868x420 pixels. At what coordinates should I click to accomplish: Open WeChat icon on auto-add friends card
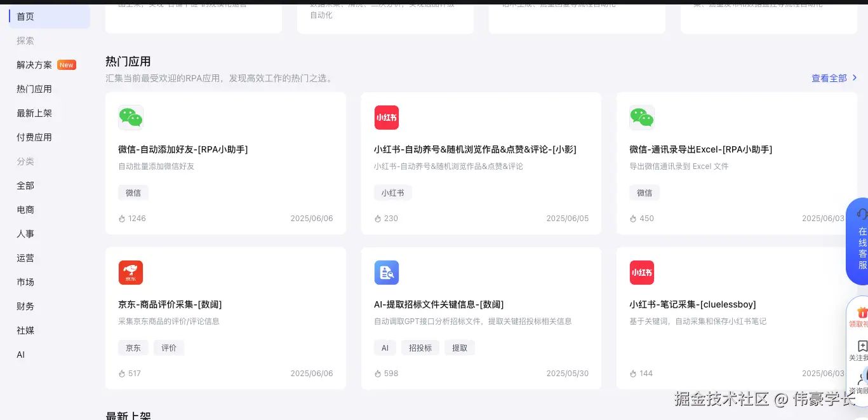tap(131, 118)
